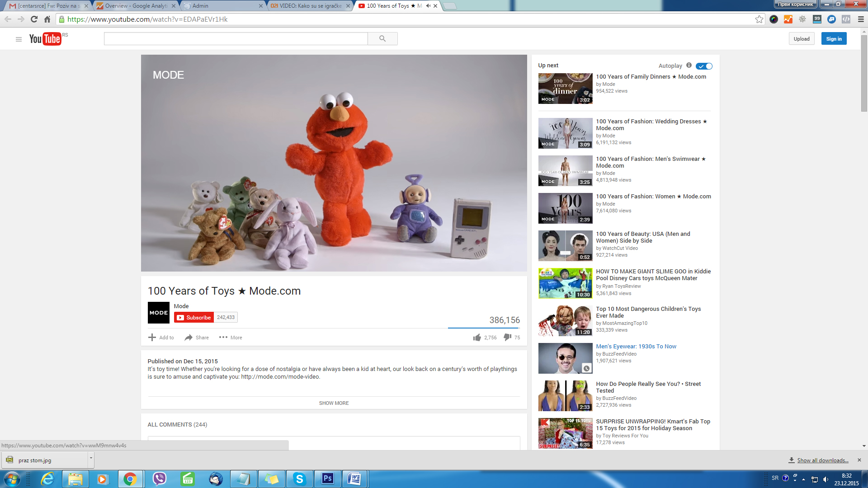Image resolution: width=868 pixels, height=488 pixels.
Task: Open the More actions menu
Action: (231, 338)
